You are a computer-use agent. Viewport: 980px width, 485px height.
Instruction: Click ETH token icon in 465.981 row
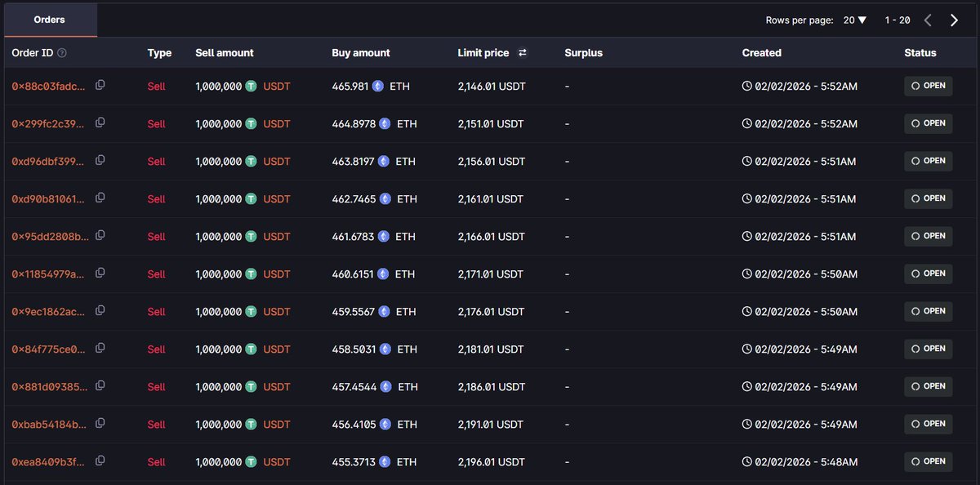(378, 86)
